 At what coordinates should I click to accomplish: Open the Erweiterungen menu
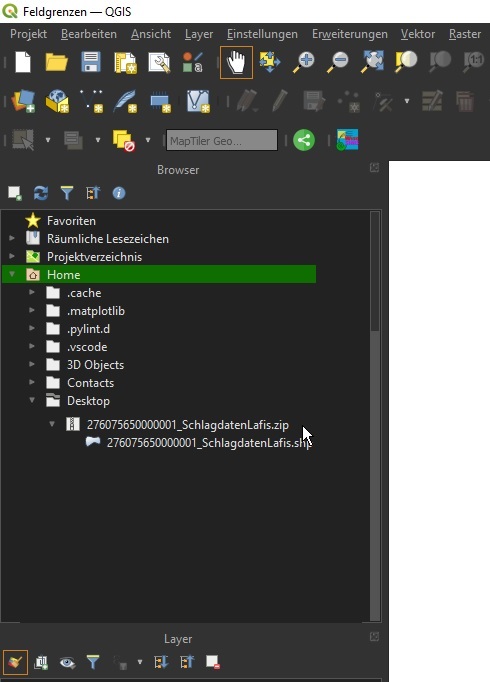point(350,34)
